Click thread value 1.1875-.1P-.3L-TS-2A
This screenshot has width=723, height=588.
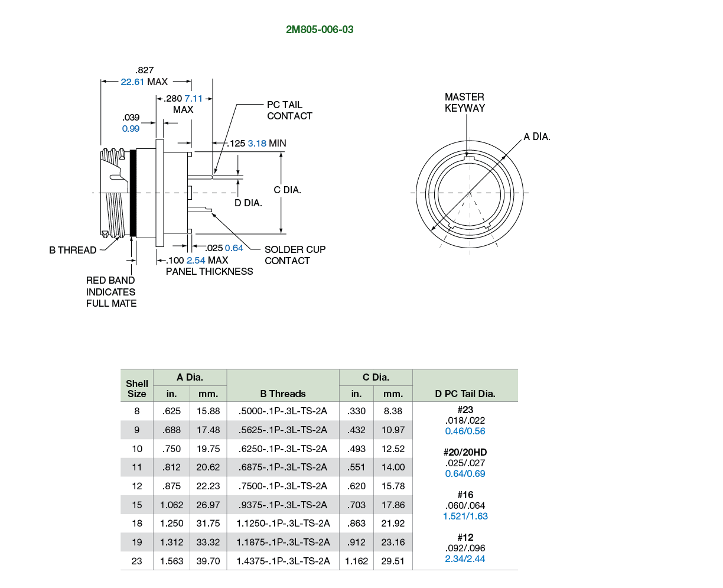point(283,542)
